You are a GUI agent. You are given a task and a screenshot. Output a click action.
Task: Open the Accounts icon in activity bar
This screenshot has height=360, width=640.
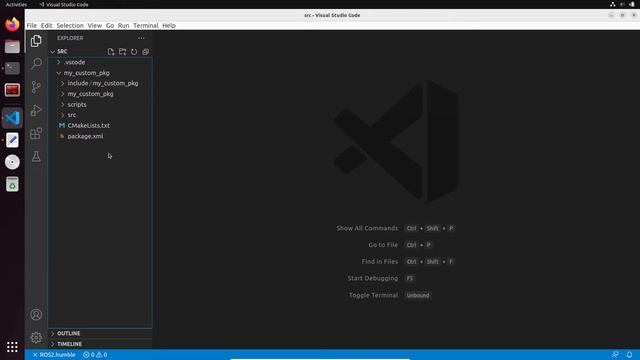click(36, 315)
